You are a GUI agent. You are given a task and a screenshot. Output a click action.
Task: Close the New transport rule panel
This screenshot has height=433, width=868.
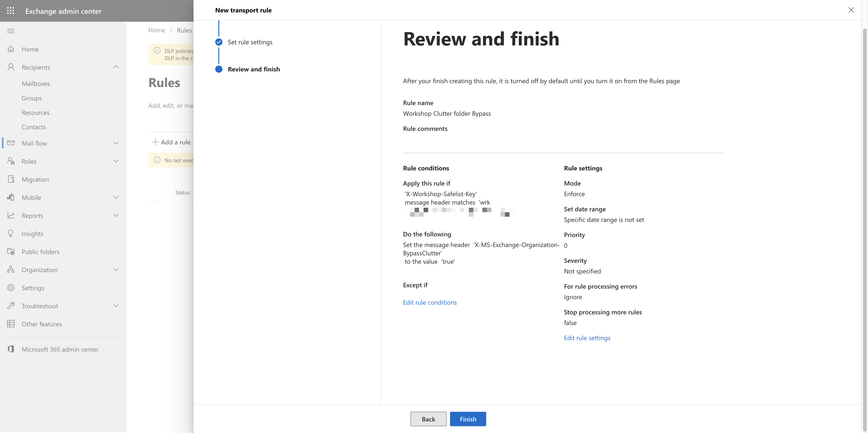(851, 10)
